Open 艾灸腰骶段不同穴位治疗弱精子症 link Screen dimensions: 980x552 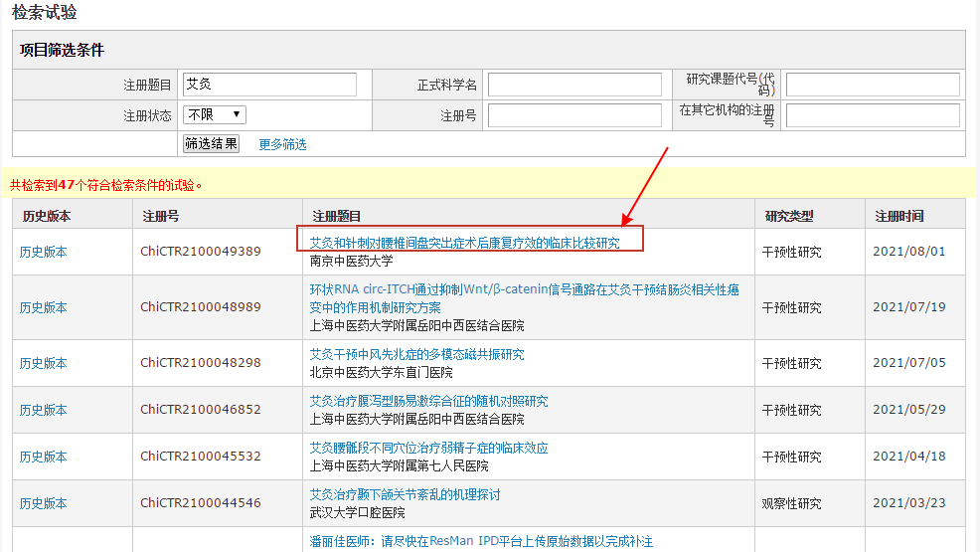pos(428,449)
